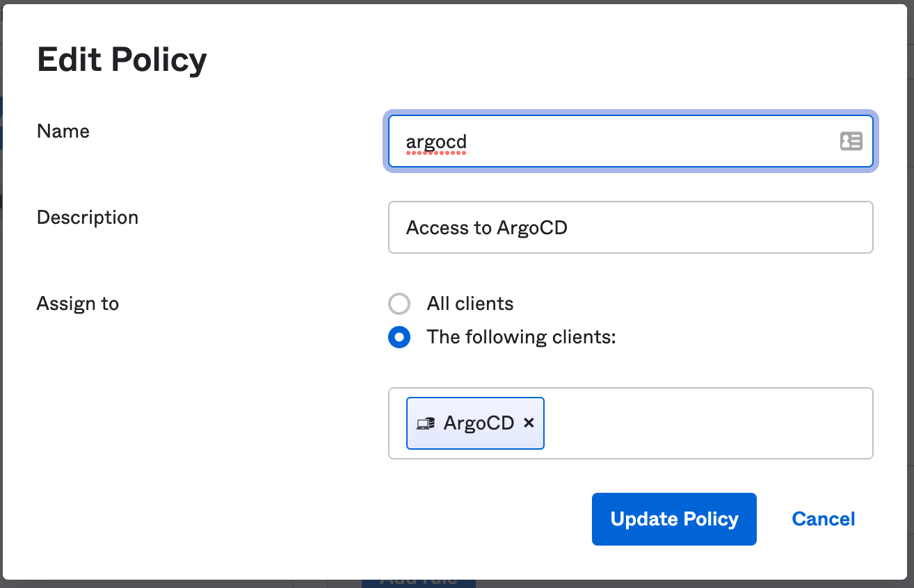914x588 pixels.
Task: Click empty space in clients selection box
Action: (703, 423)
